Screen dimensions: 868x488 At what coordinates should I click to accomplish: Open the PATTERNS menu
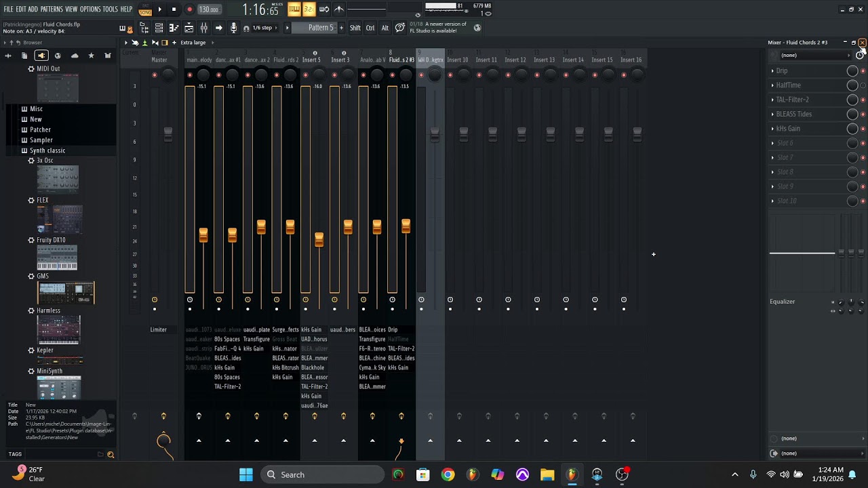pyautogui.click(x=52, y=9)
